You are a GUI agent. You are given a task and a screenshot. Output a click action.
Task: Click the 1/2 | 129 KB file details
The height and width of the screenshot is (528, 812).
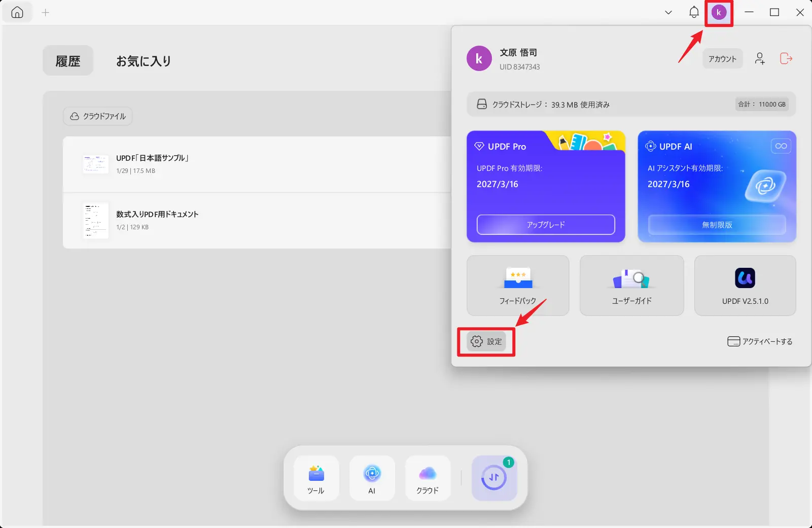(132, 227)
